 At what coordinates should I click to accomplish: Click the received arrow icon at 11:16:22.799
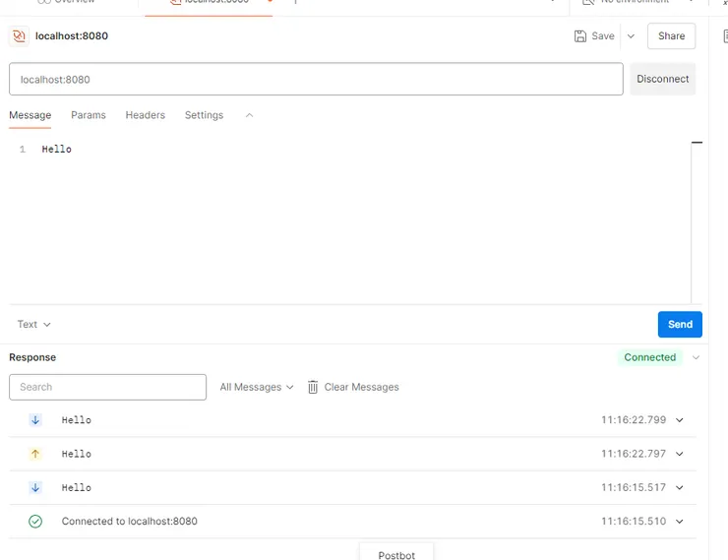click(35, 420)
